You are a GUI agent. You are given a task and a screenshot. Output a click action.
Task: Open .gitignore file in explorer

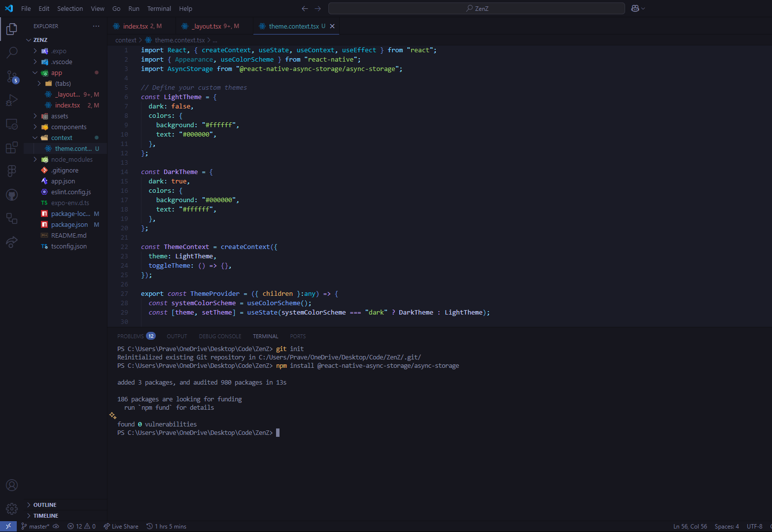tap(66, 170)
